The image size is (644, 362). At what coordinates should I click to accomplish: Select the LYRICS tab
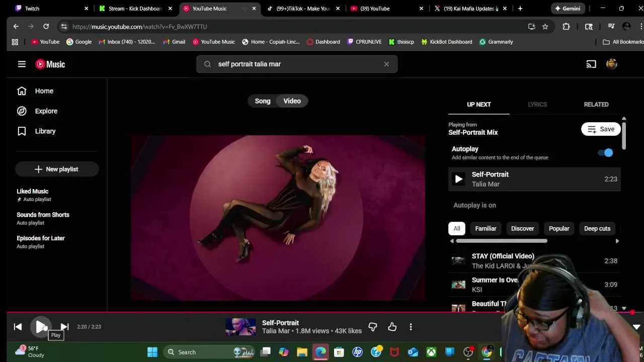(x=537, y=104)
